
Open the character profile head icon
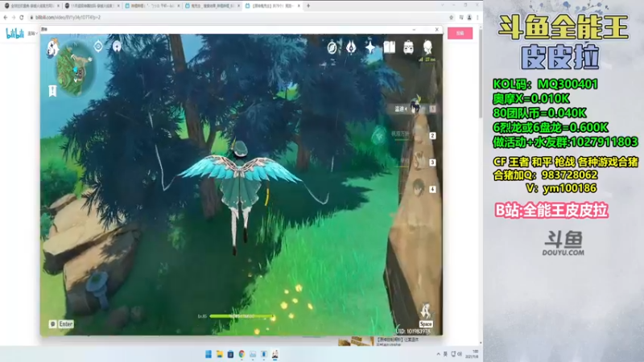(427, 47)
